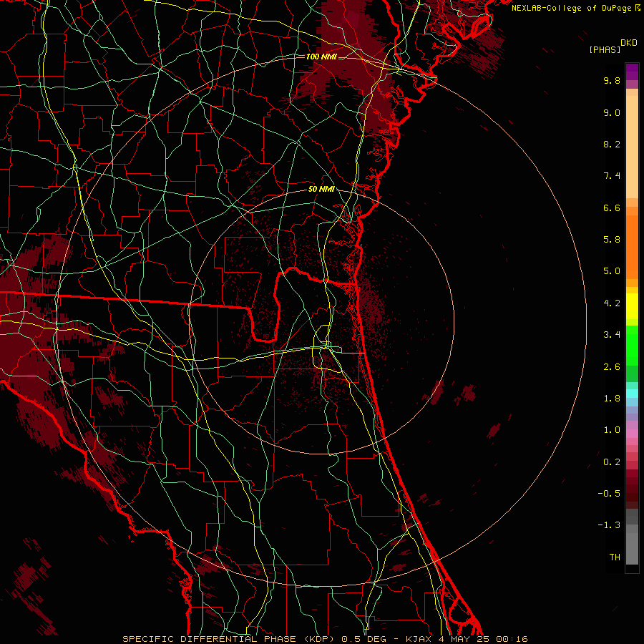This screenshot has height=644, width=644.
Task: Click the TH label on the color scale
Action: click(615, 557)
